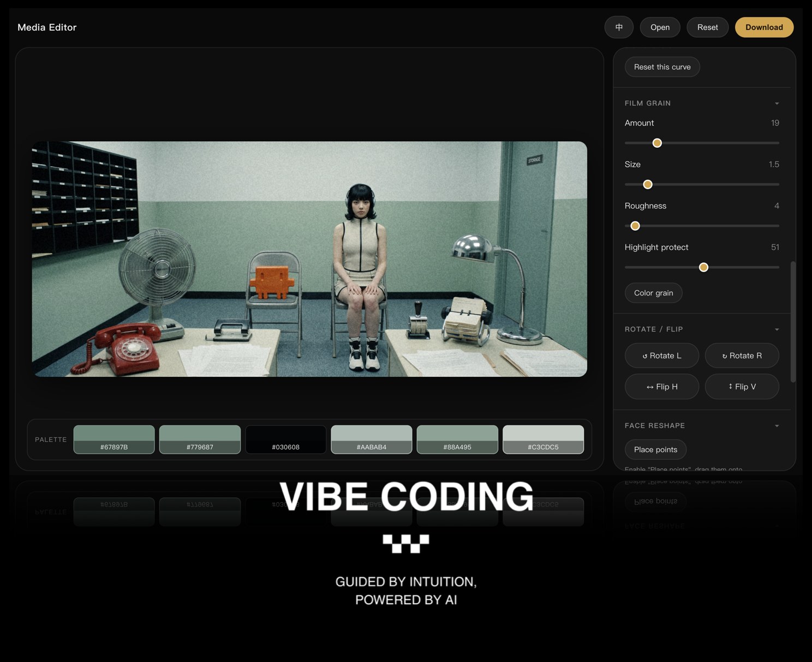Rotate the image right
Screen dimensions: 812x662
tap(742, 356)
